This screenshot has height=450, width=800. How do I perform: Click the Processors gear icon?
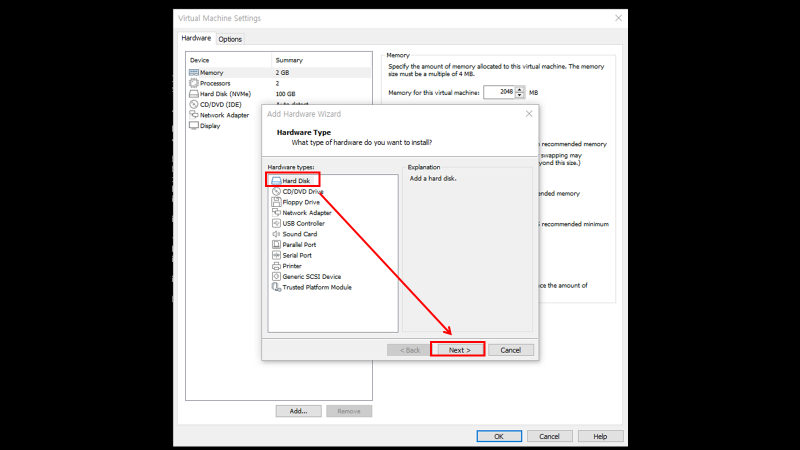coord(193,83)
